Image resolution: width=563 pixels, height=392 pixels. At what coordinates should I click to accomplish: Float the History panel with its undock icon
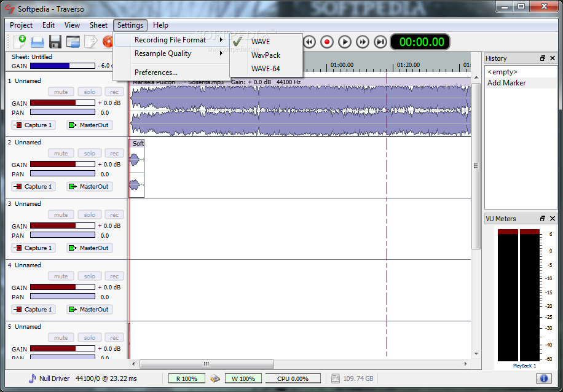[x=543, y=58]
